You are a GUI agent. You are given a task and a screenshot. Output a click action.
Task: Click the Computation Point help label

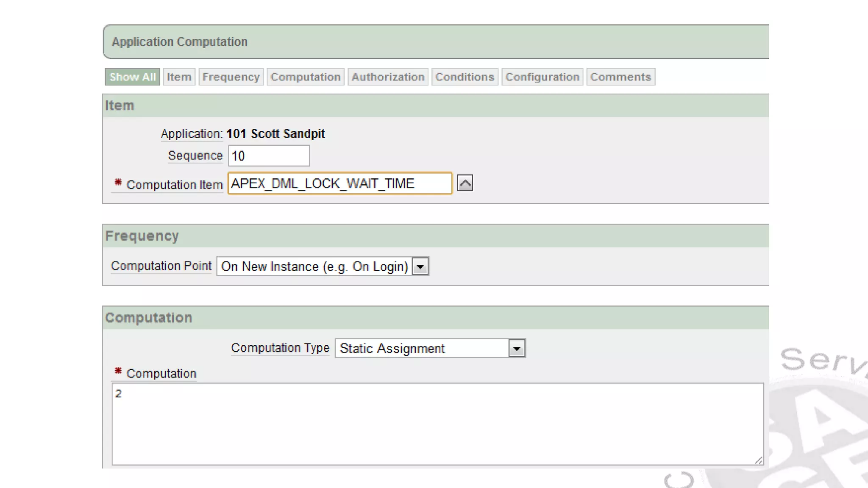point(161,266)
